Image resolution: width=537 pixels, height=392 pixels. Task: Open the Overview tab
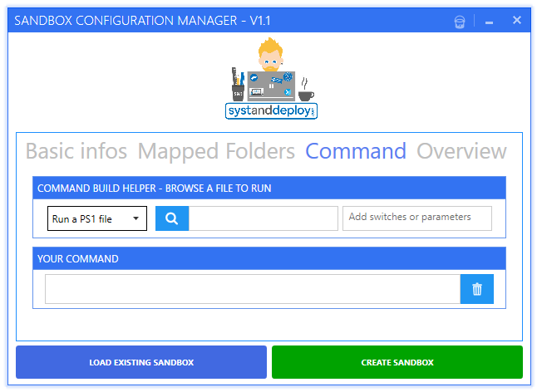pyautogui.click(x=461, y=151)
